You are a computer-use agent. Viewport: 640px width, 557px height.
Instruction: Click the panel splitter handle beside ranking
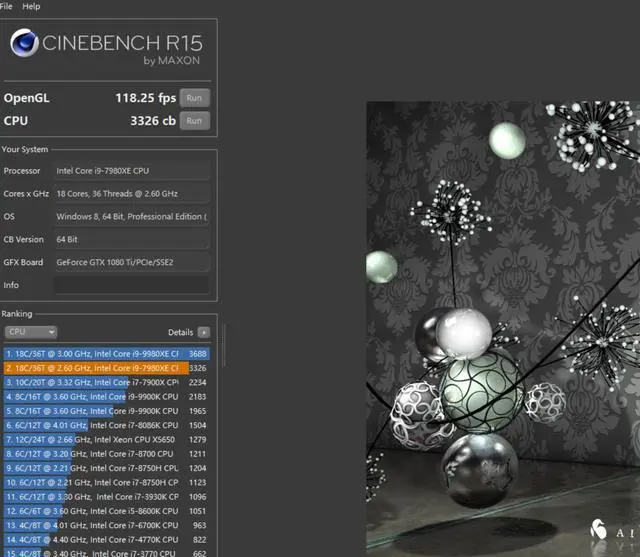coord(224,346)
